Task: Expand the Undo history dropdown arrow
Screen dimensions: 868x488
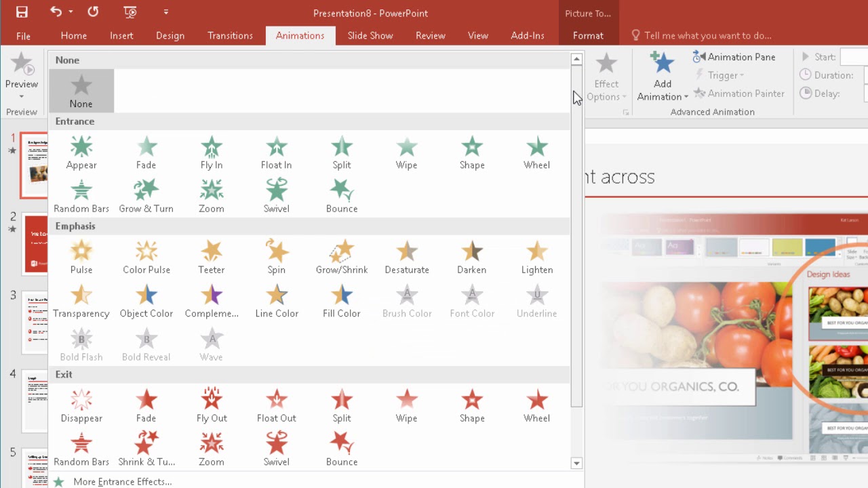Action: tap(71, 12)
